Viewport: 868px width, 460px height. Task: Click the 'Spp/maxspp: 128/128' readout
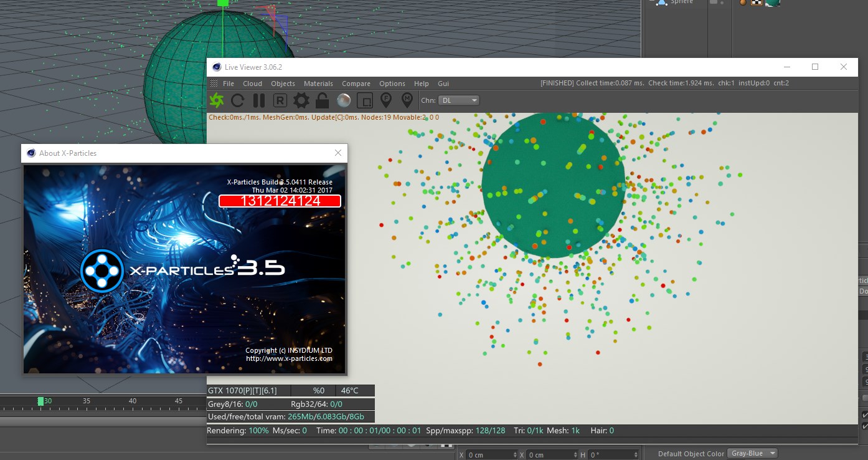point(467,431)
